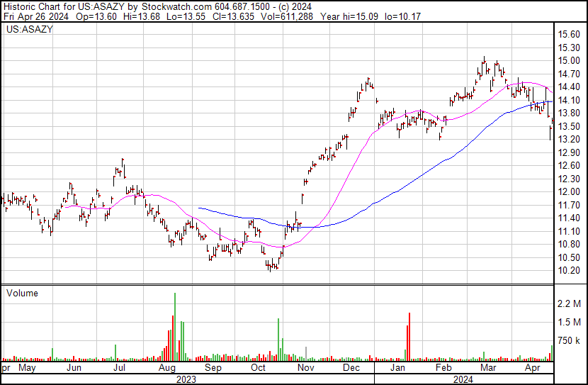
Task: Click the tallest green volume bar in August
Action: click(175, 327)
